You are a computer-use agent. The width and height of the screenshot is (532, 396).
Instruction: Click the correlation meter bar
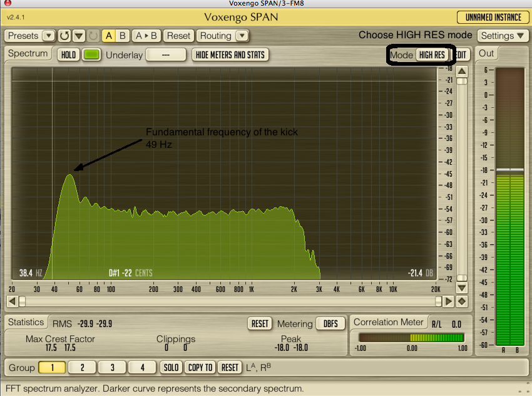point(412,338)
